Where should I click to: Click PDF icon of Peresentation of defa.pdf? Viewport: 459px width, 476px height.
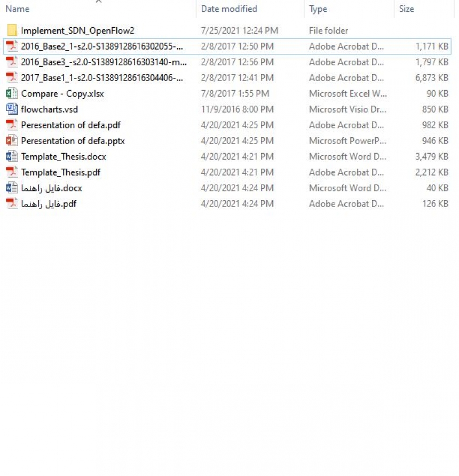point(12,125)
